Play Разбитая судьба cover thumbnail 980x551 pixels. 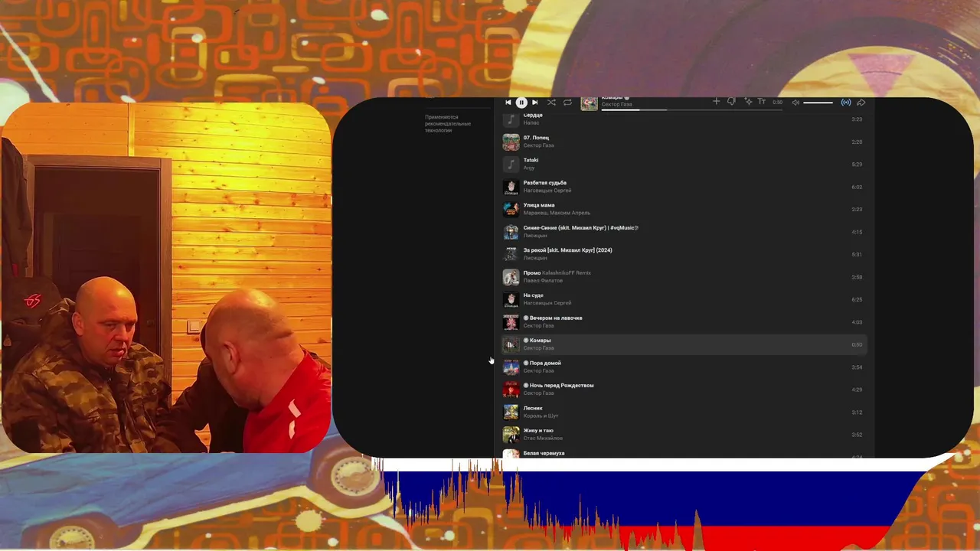click(x=511, y=187)
